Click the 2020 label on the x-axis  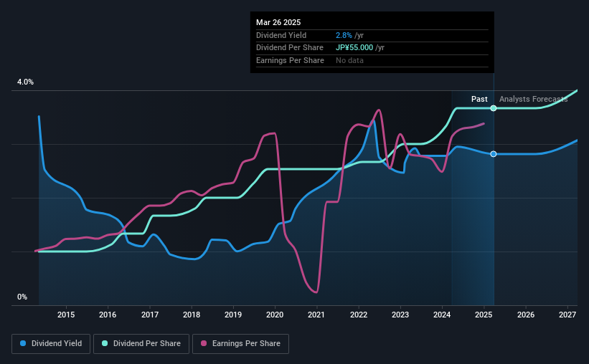(x=275, y=315)
